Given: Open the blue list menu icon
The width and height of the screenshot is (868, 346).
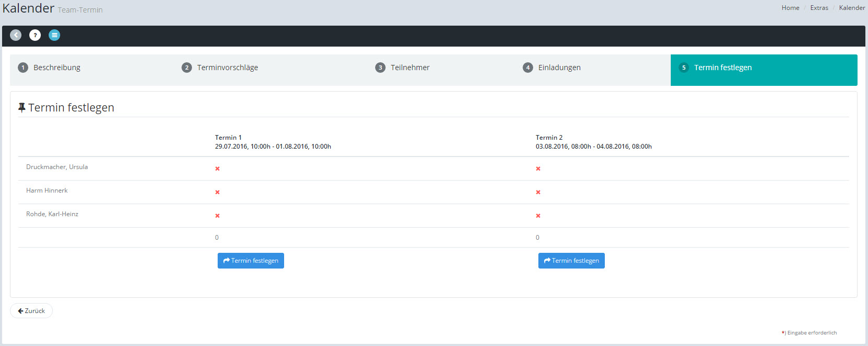Looking at the screenshot, I should pos(54,35).
